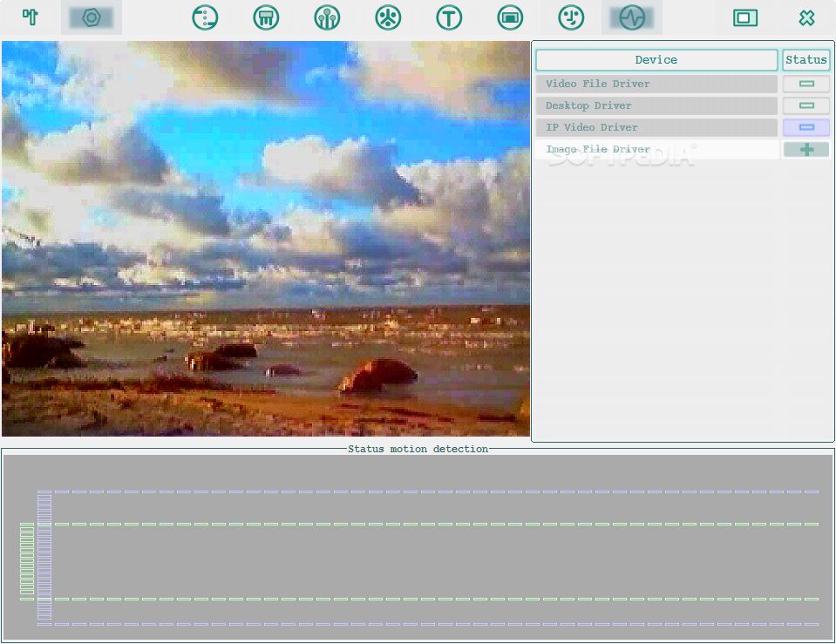
Task: Toggle the IP Video Driver status button
Action: click(x=806, y=127)
